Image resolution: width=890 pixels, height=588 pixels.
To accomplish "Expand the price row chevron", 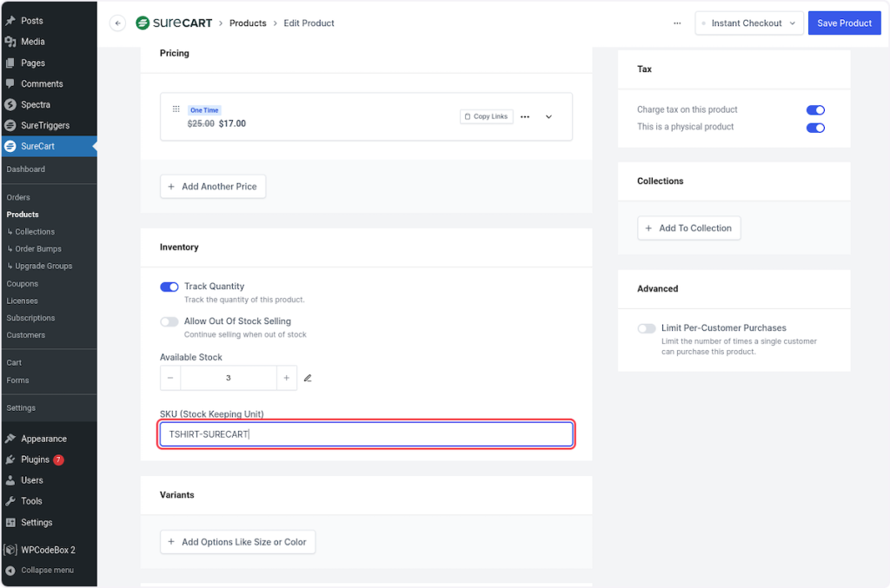I will click(548, 116).
